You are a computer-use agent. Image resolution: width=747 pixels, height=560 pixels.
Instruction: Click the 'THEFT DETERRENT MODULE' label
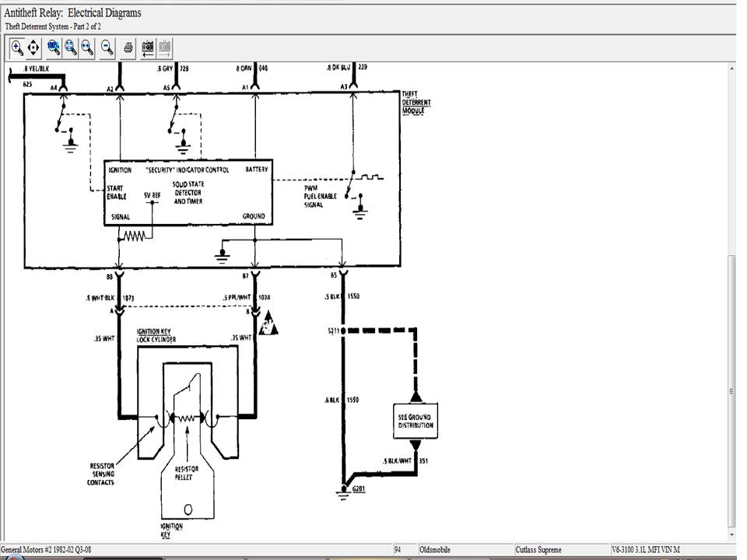pos(416,103)
